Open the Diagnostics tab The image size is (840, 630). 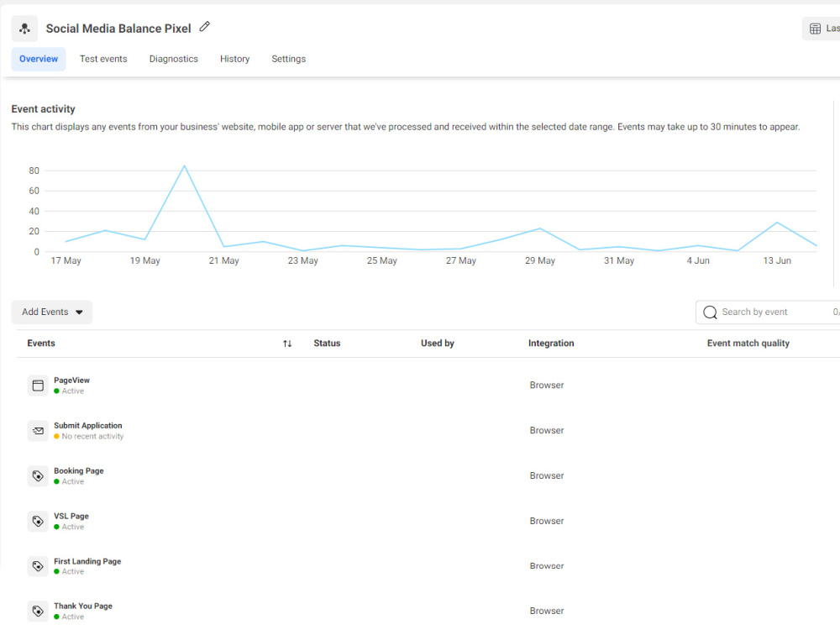pyautogui.click(x=174, y=59)
